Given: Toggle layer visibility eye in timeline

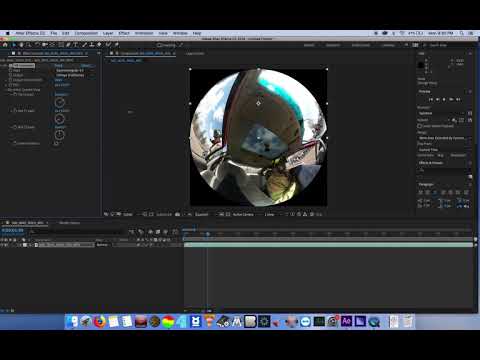Looking at the screenshot, I should 2,245.
